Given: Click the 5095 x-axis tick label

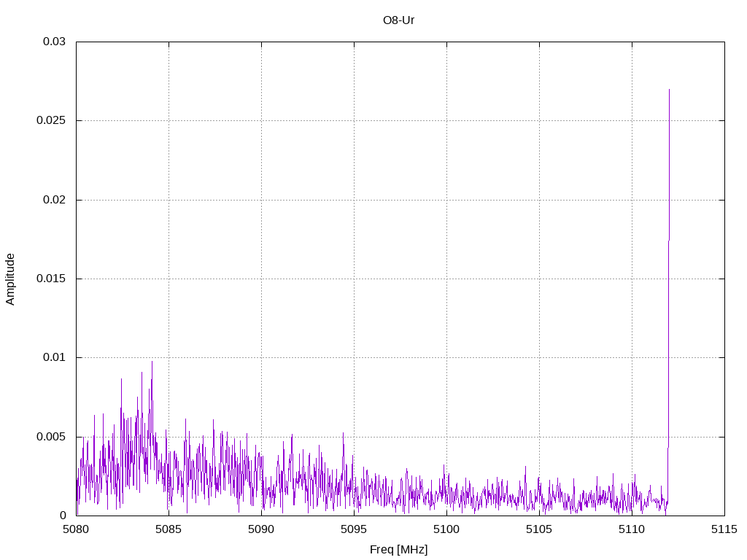Looking at the screenshot, I should coord(354,529).
